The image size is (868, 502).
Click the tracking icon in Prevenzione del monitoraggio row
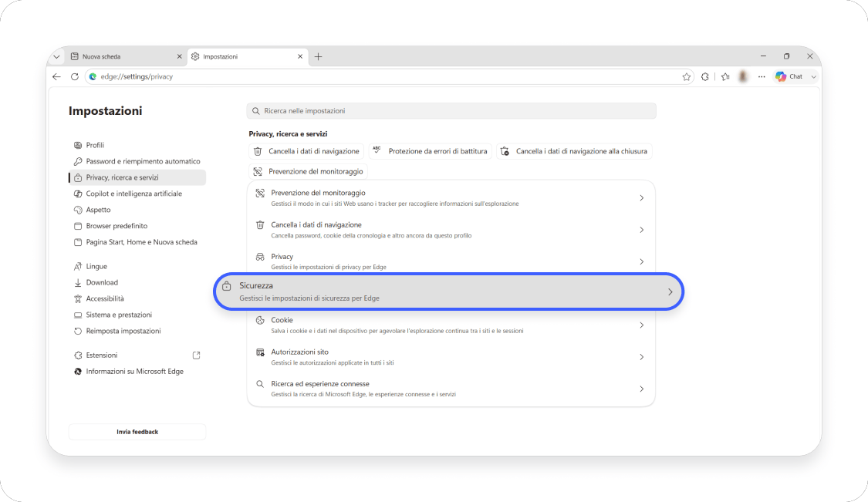259,193
